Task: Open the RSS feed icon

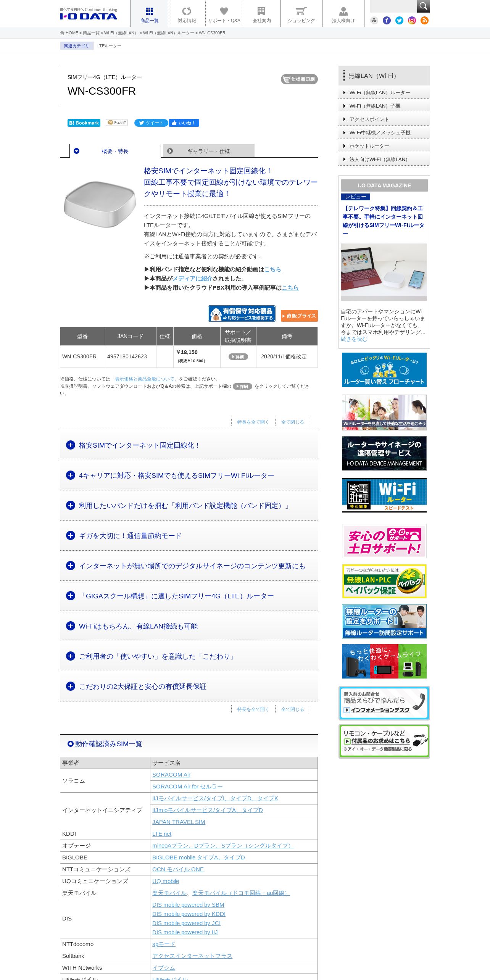Action: [x=424, y=20]
